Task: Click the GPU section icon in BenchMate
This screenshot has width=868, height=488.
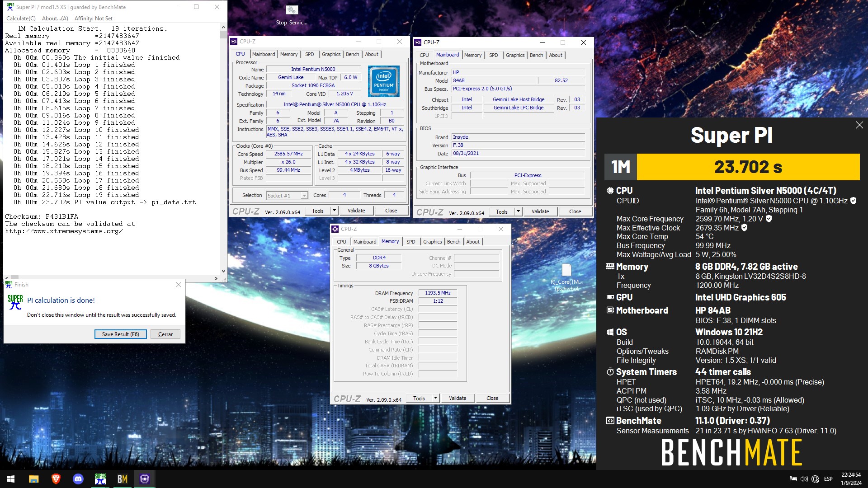Action: pos(610,297)
